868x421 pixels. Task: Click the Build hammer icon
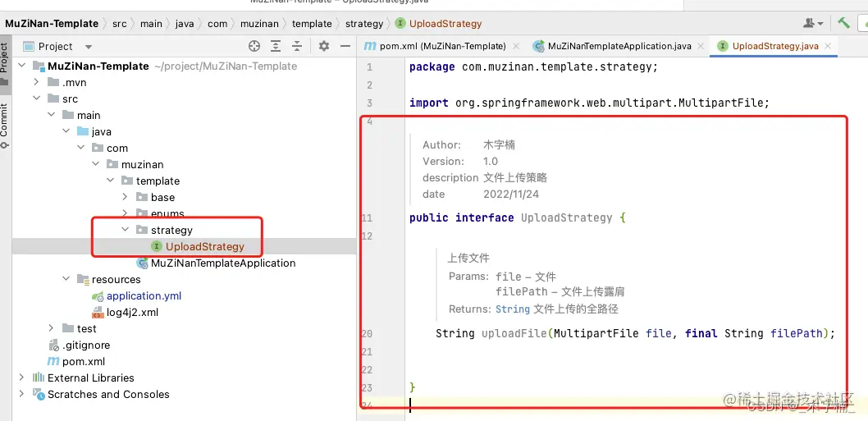pos(843,23)
